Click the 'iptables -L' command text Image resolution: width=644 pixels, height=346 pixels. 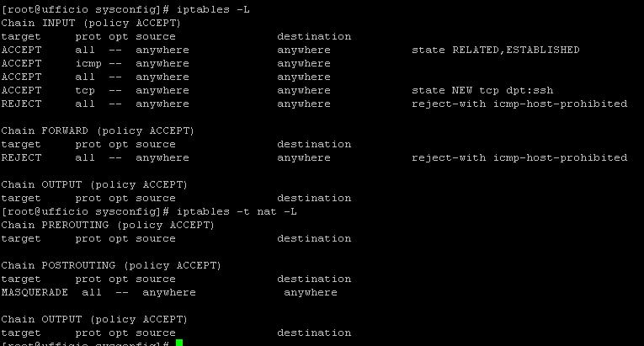point(213,9)
